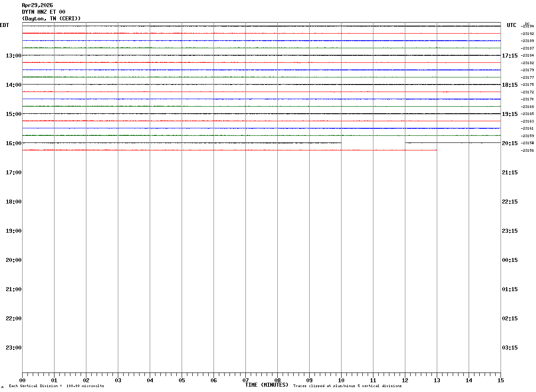
Task: Click the '20:00' EDT hour label
Action: pyautogui.click(x=14, y=260)
